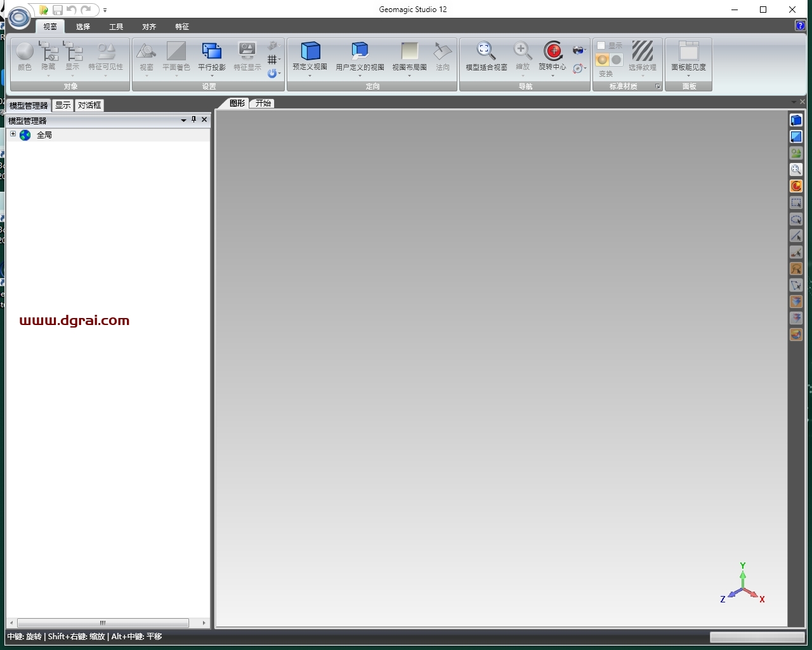812x650 pixels.
Task: Click the Redo arrow in quick access toolbar
Action: (86, 10)
